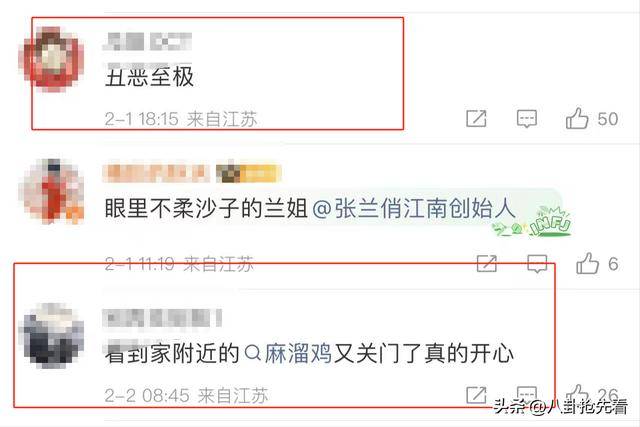View the third commenter's dark avatar

51,336
